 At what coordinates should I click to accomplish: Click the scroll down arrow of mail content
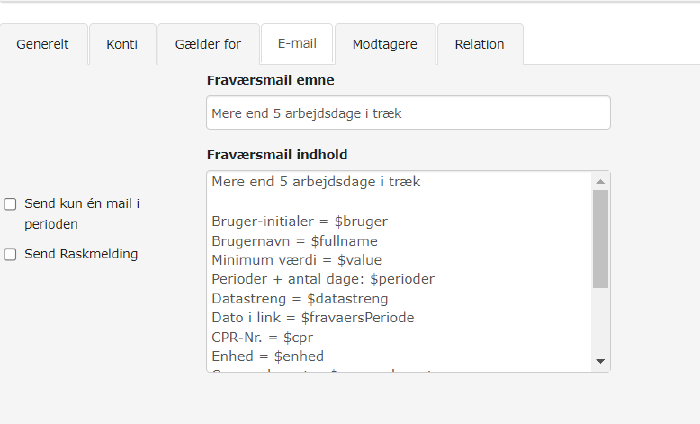pyautogui.click(x=600, y=361)
